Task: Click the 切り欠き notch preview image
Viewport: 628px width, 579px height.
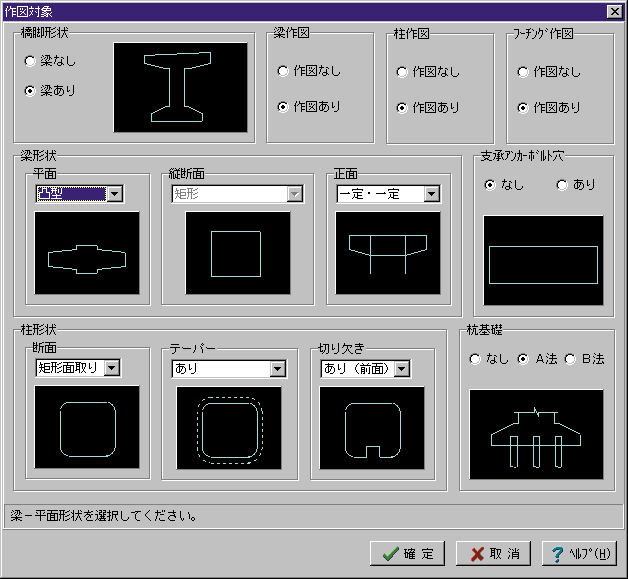Action: click(x=372, y=427)
